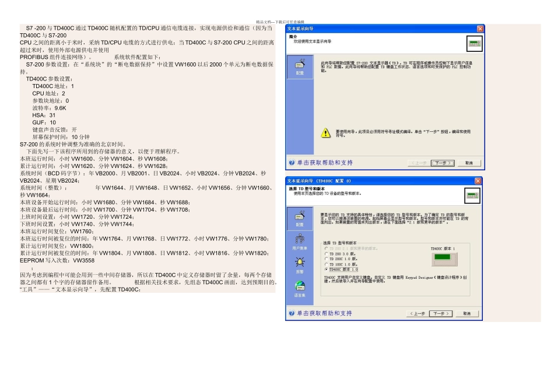This screenshot has width=554, height=392.
Task: Open 单击获取帮助和支持 link in the TD400C 配置 wizard
Action: point(324,313)
